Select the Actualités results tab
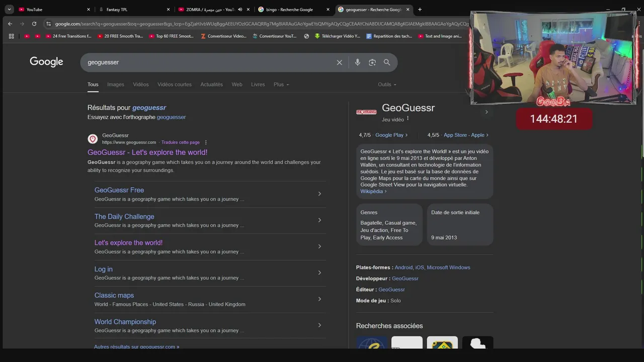Image resolution: width=644 pixels, height=362 pixels. point(212,84)
